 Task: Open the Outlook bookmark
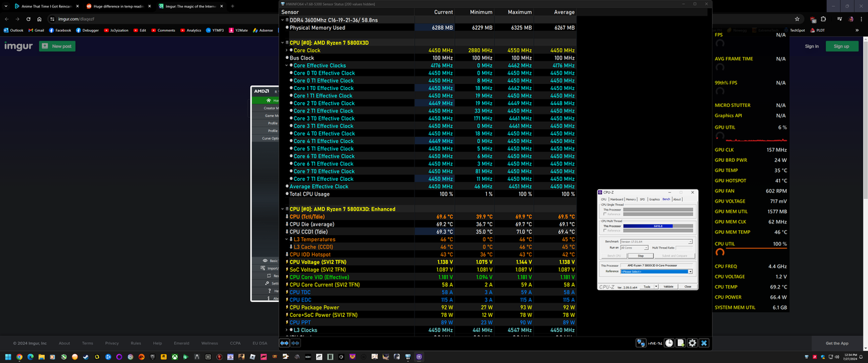[x=14, y=30]
